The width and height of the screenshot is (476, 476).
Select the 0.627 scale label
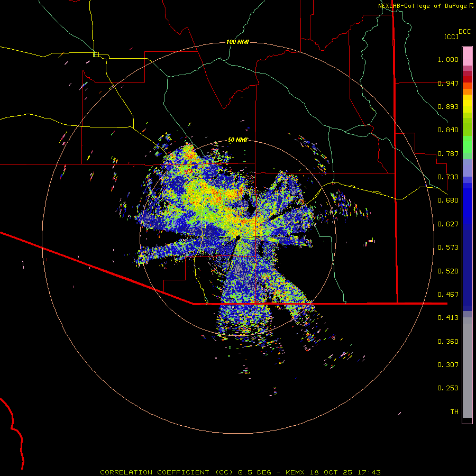448,224
